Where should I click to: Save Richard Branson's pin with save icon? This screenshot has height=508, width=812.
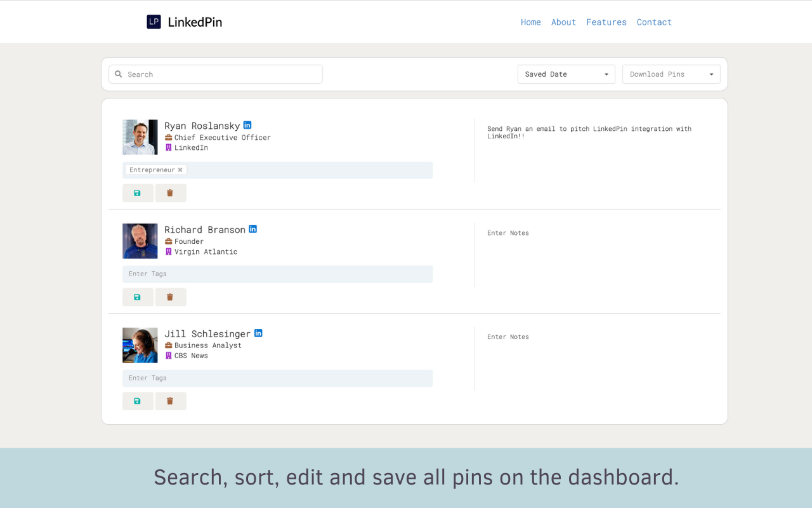click(x=138, y=297)
